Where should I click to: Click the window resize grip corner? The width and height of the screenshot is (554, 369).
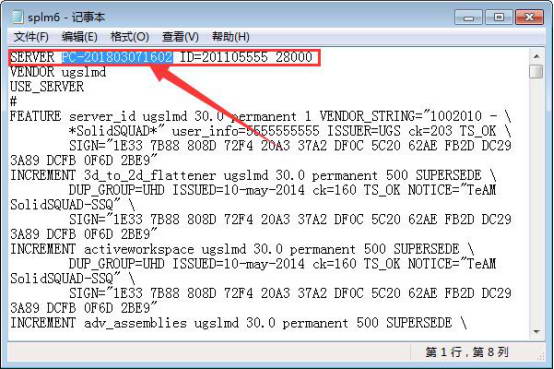point(541,357)
